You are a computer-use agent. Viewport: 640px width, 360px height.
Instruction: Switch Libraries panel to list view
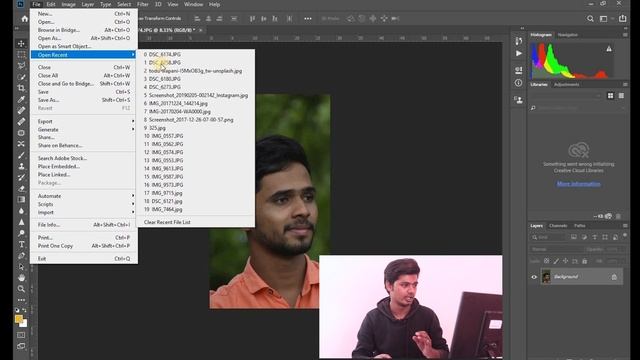(621, 96)
